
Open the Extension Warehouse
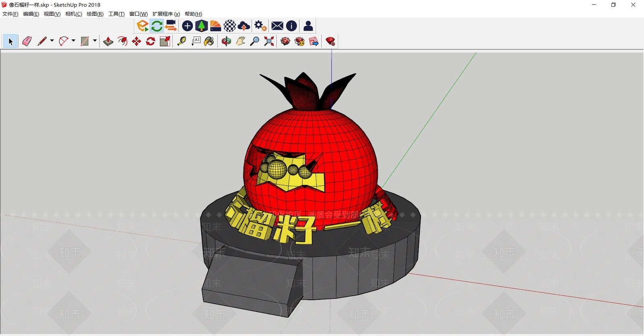click(299, 41)
